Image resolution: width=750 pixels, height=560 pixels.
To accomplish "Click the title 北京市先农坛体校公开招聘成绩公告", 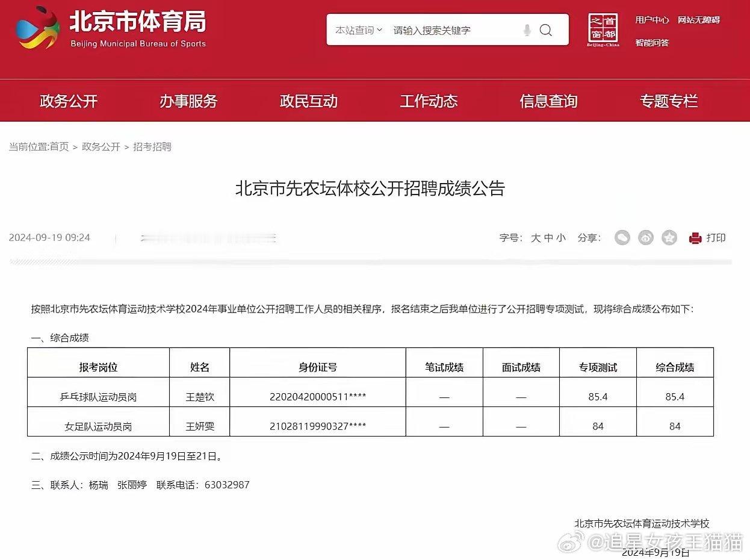I will coord(370,189).
